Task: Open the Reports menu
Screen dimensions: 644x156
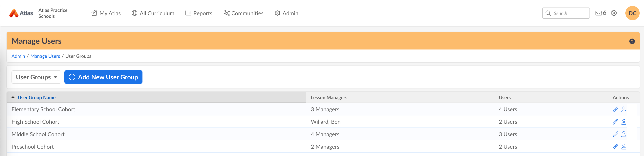Action: click(199, 13)
